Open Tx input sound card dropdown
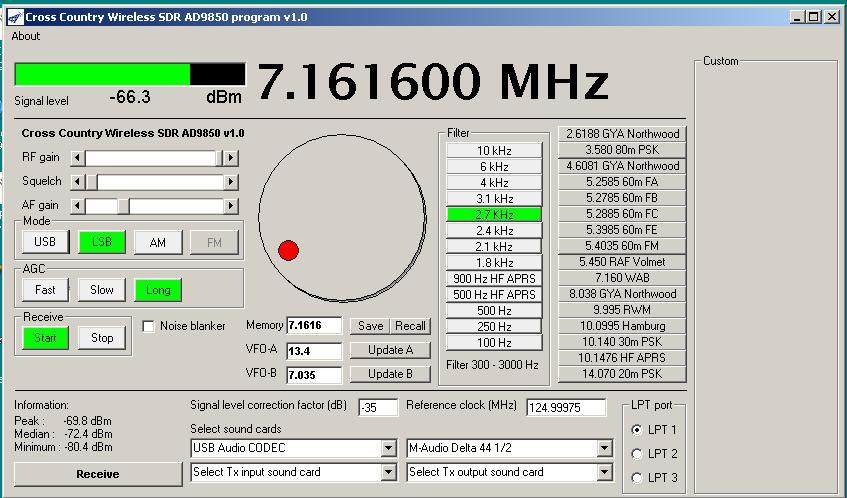This screenshot has width=847, height=498. click(x=389, y=472)
